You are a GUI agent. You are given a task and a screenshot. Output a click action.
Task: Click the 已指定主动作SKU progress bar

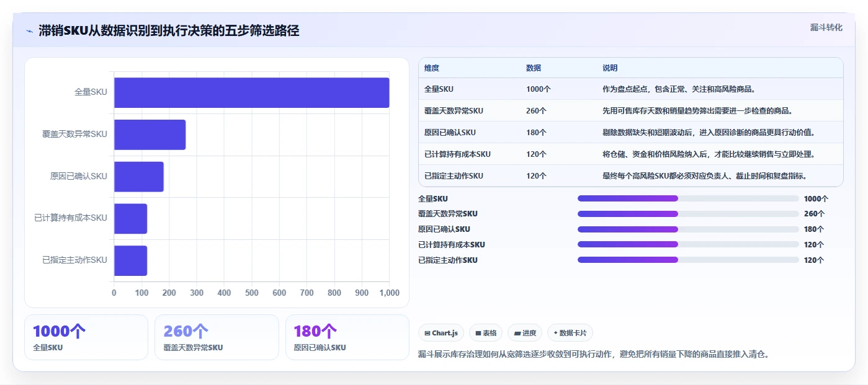688,260
